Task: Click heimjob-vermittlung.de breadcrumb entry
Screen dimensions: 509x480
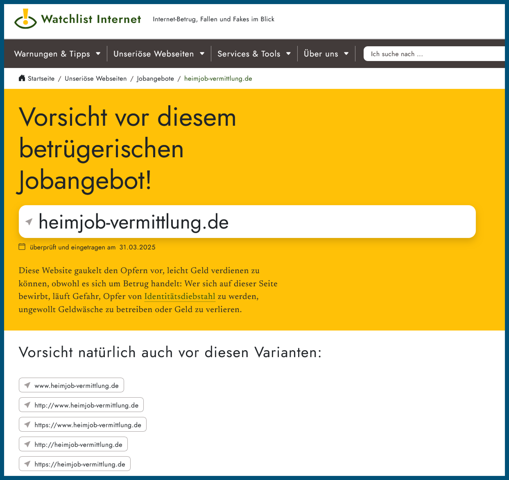Action: coord(218,79)
